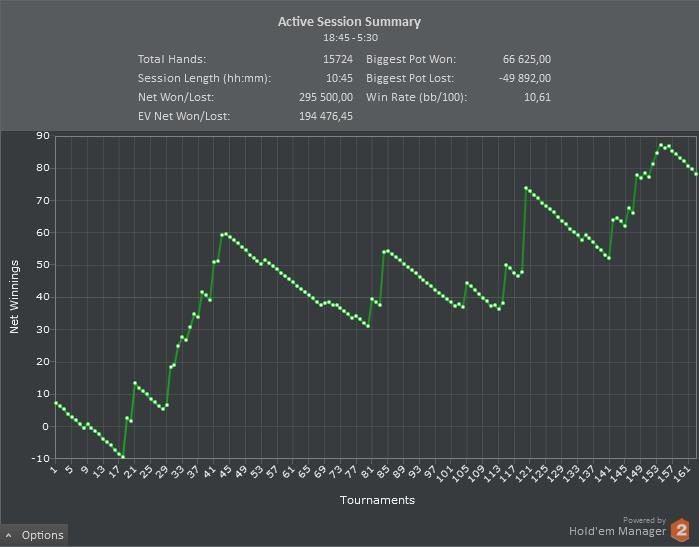Click the Biggest Pot Won label
This screenshot has height=547, width=699.
(411, 59)
